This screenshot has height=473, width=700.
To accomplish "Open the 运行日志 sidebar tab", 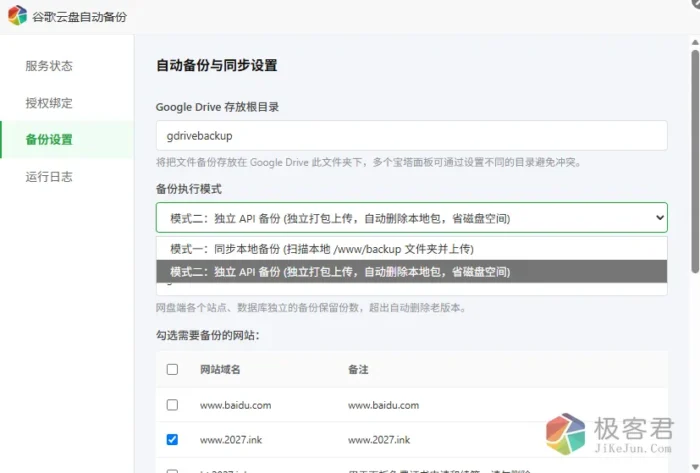I will (x=49, y=176).
